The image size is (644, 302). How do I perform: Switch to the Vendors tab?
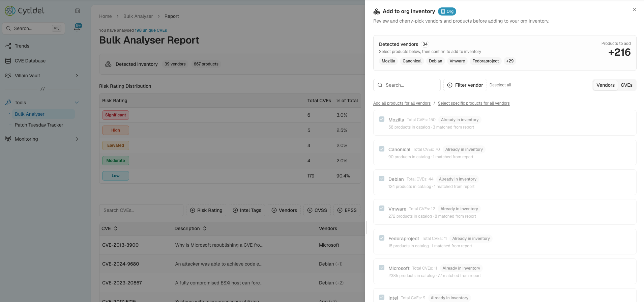tap(606, 85)
